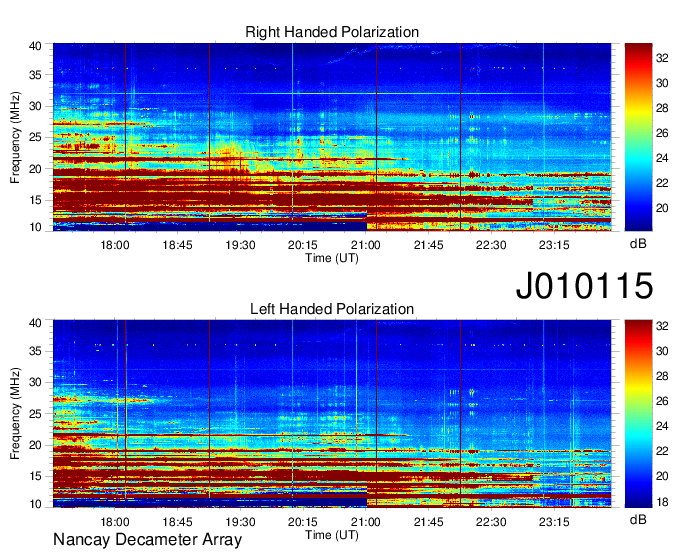Click the 21:45 tick label on bottom plot
Image resolution: width=680 pixels, height=552 pixels.
(x=428, y=522)
